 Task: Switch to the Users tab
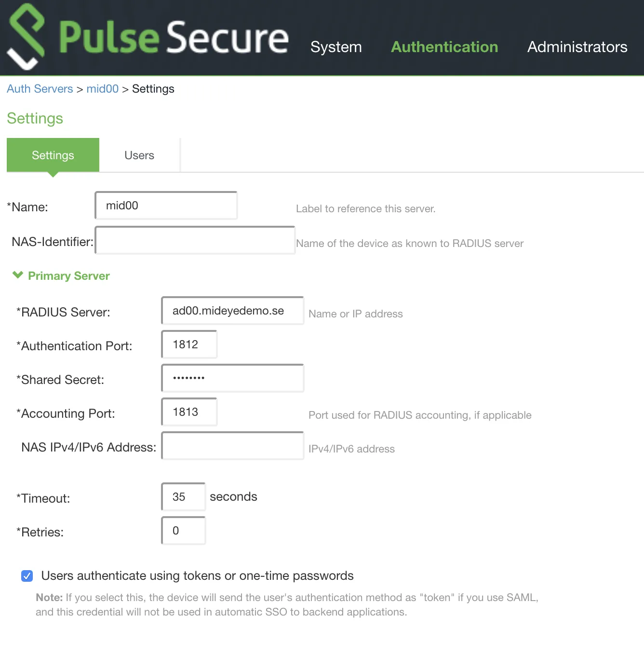pos(139,155)
